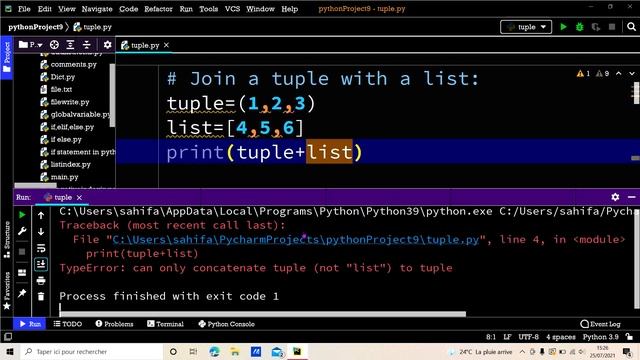This screenshot has height=360, width=640.
Task: Go to next highlighted error arrow
Action: 632,73
